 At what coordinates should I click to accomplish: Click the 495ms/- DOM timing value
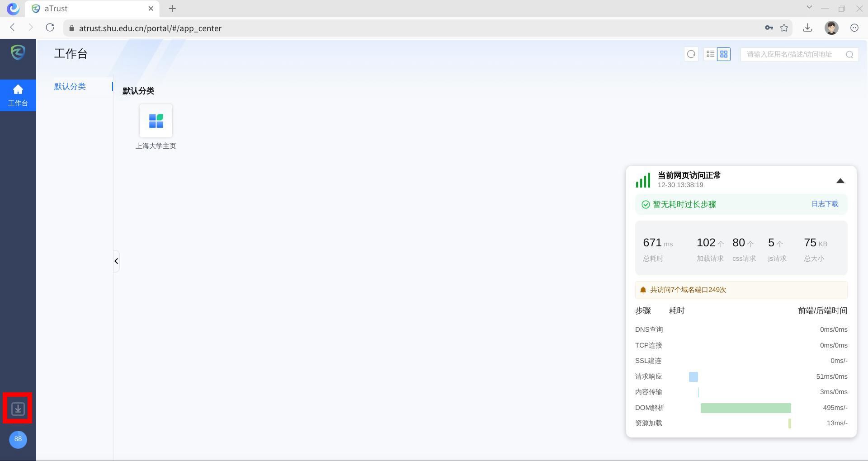(x=835, y=408)
